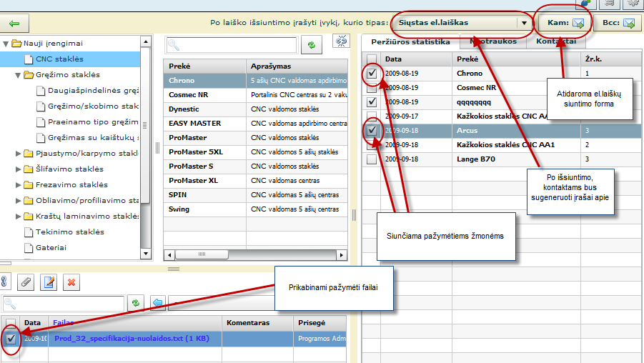Click the chain link icon above product table
Screen dimensions: 644x363
click(341, 41)
